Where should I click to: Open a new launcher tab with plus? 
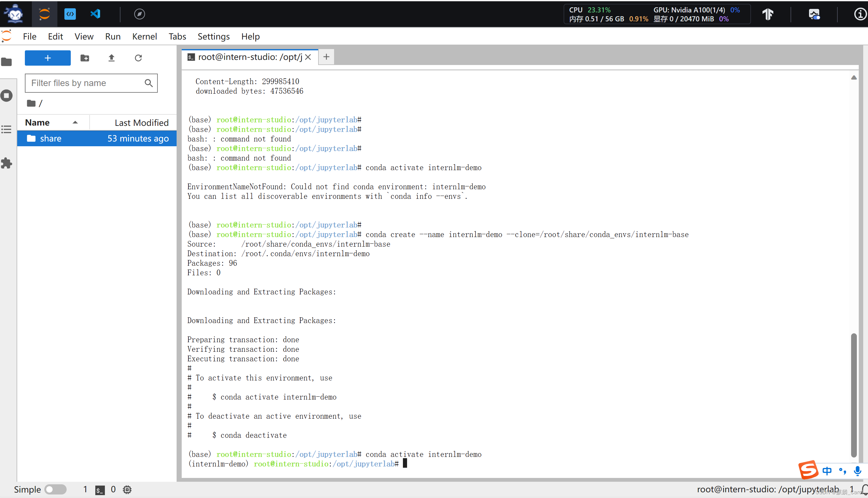326,57
